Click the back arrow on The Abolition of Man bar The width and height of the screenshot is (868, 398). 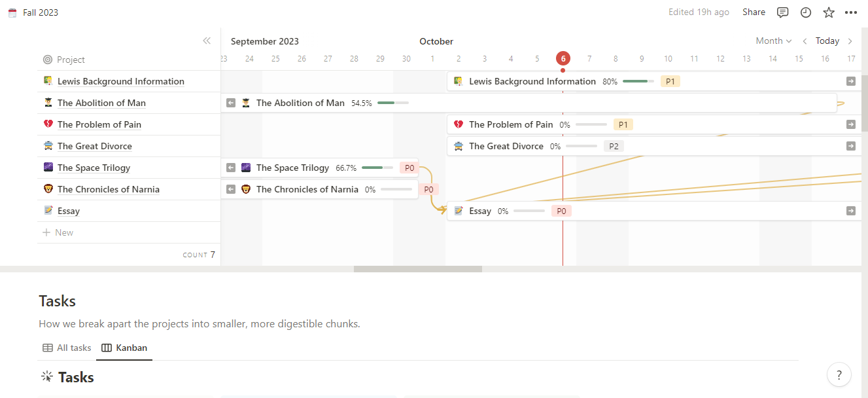pyautogui.click(x=231, y=103)
